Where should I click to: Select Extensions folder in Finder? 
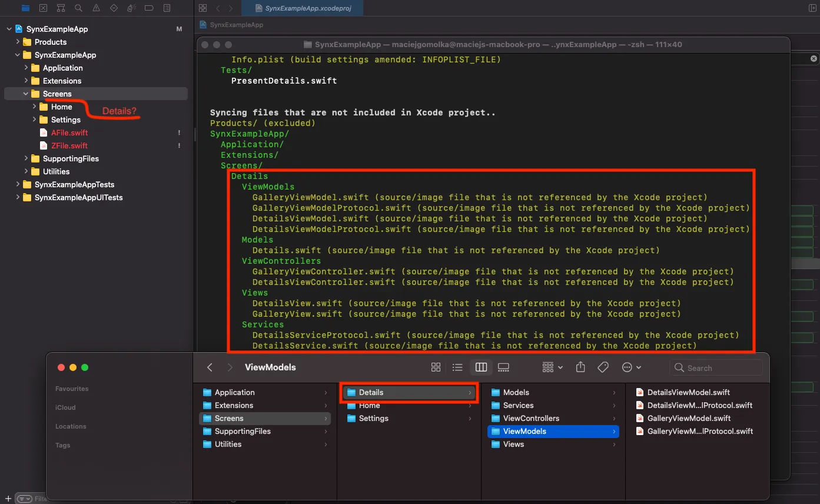click(265, 405)
